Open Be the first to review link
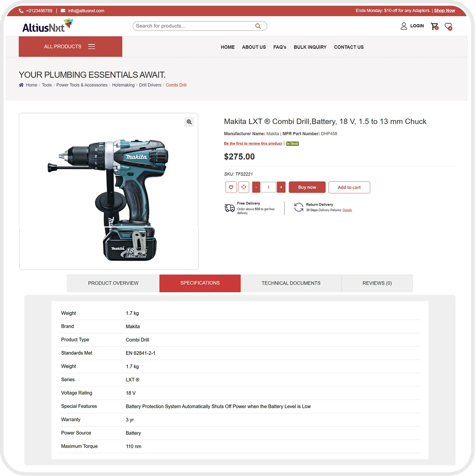 [x=253, y=143]
